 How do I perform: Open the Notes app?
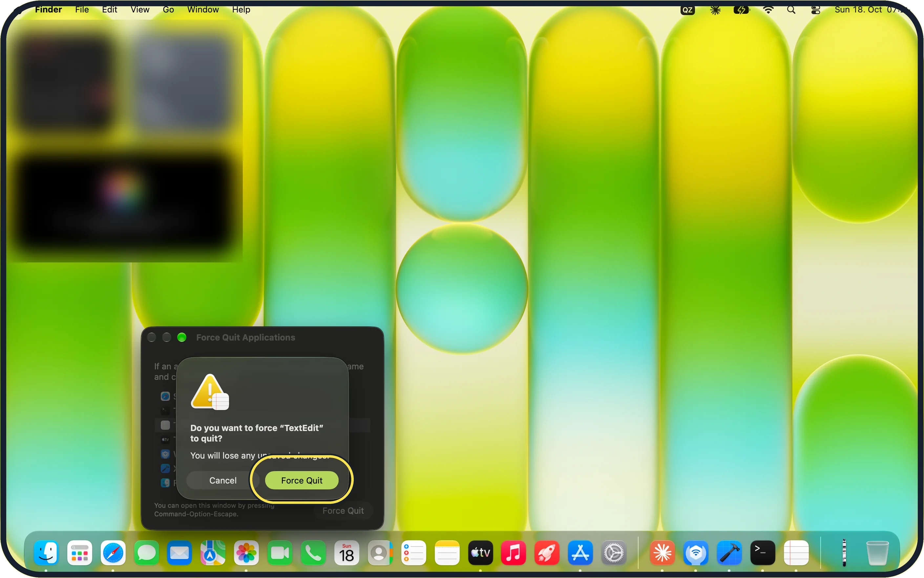tap(447, 553)
